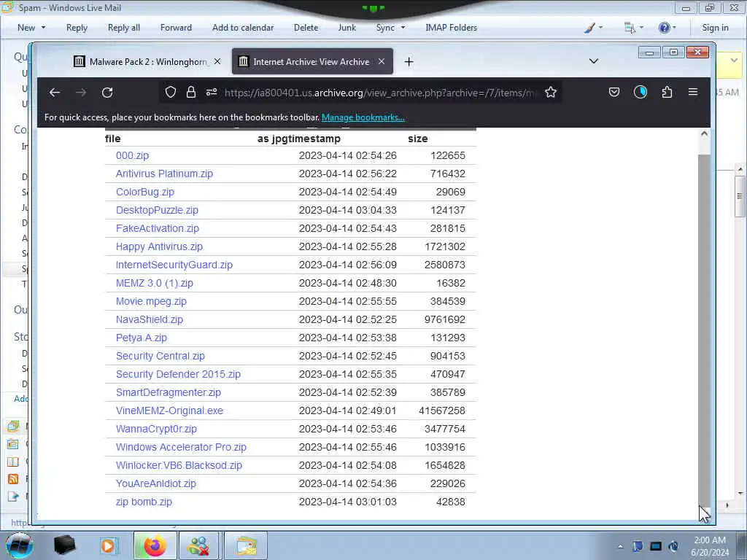Open zip bomb.zip link
747x560 pixels.
tap(144, 502)
